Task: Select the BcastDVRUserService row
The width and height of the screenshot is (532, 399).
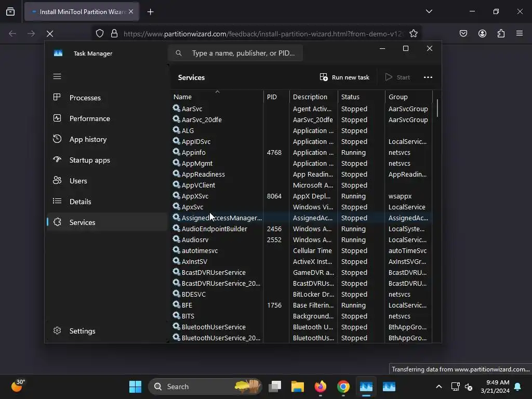Action: [301, 272]
